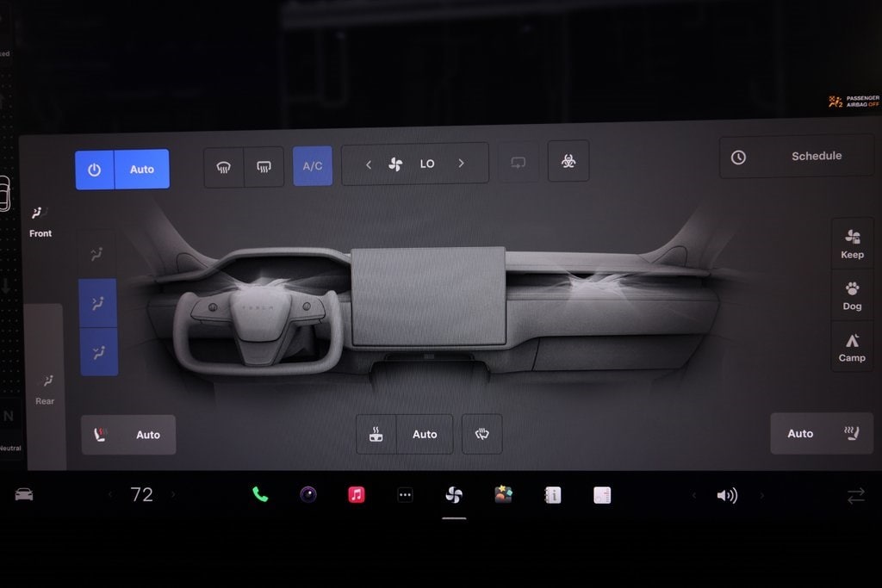The image size is (882, 588).
Task: Switch to Rear climate tab
Action: pos(45,388)
